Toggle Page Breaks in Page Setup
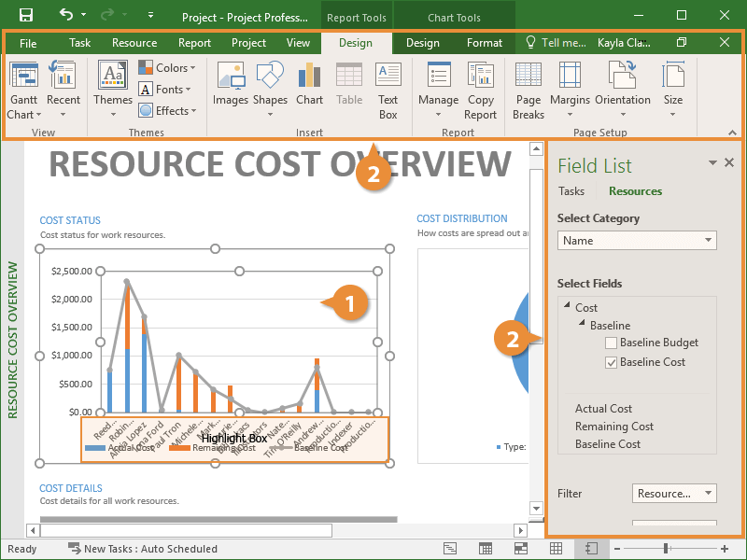This screenshot has width=747, height=560. point(529,90)
